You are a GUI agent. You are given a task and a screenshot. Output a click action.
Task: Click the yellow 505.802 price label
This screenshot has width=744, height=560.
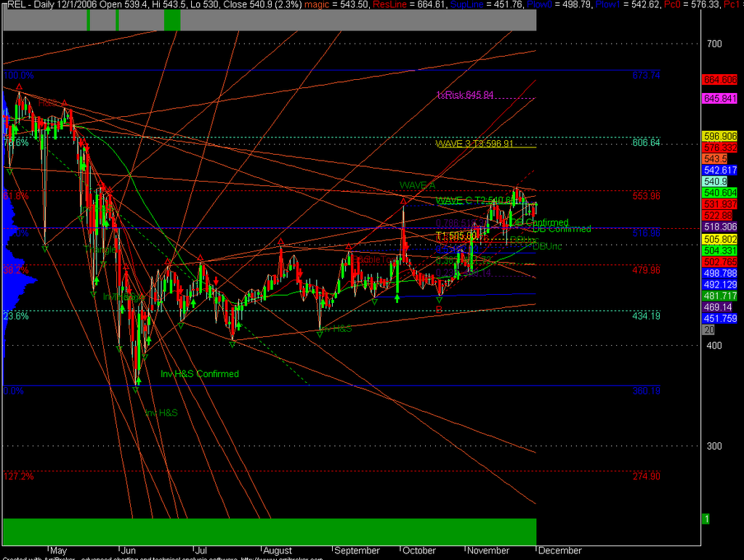(x=720, y=240)
